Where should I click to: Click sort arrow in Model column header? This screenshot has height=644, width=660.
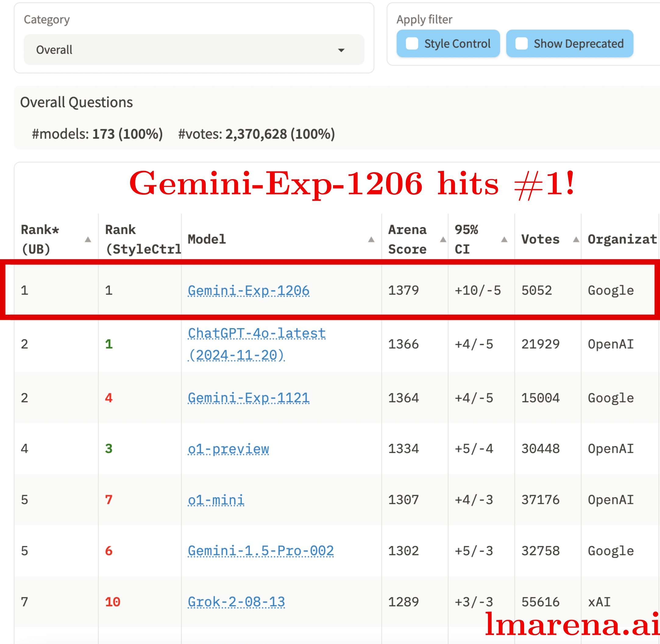(x=371, y=239)
